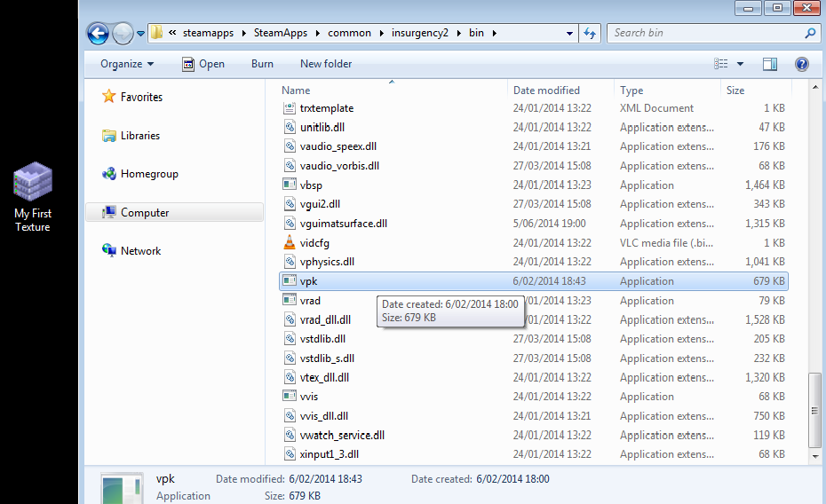Click the VLC media file type cell

(666, 242)
